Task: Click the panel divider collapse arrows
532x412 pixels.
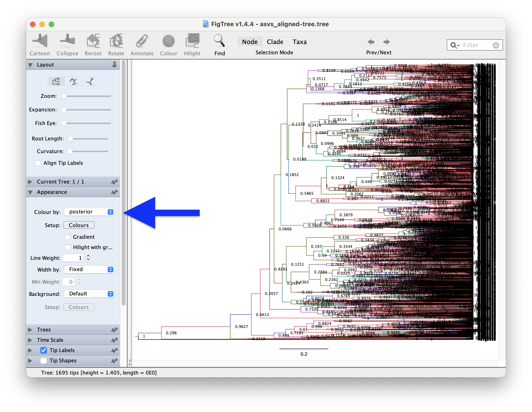Action: point(129,363)
